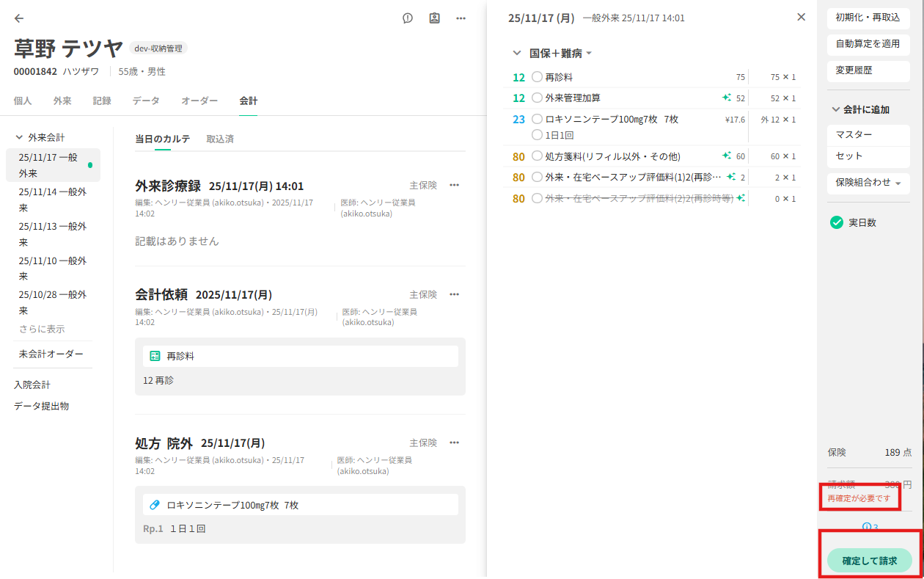
Task: Toggle the 実日数 green checkmark
Action: (x=836, y=222)
